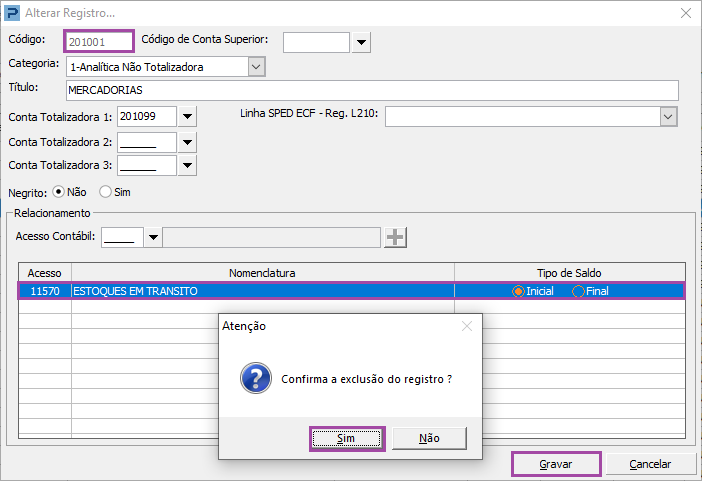Choose Inicial saldo type for row 11570
Image resolution: width=702 pixels, height=484 pixels.
tap(518, 291)
